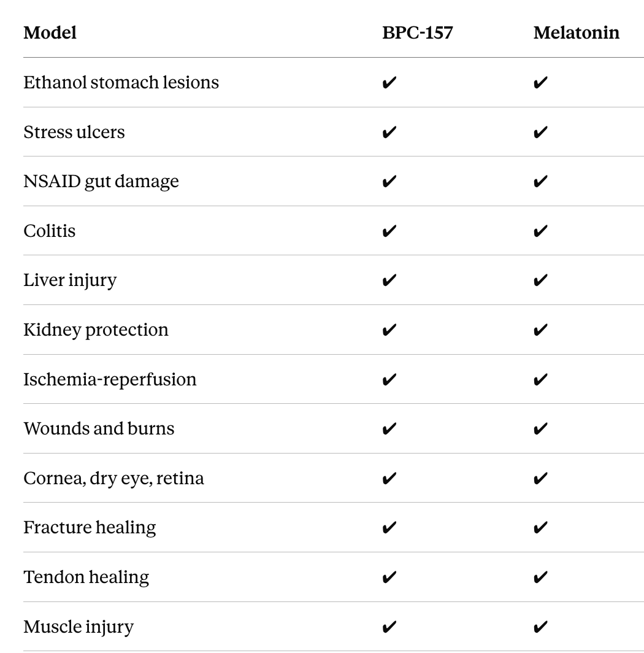
Task: Click the BPC-157 checkmark for Tendon healing
Action: 389,577
